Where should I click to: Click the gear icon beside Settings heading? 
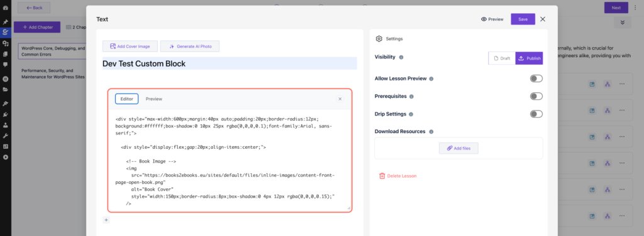379,39
